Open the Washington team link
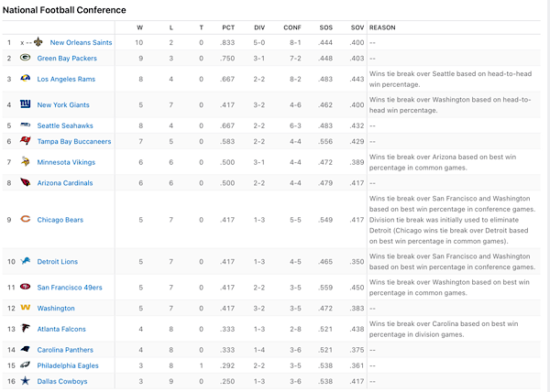This screenshot has height=392, width=550. (x=56, y=309)
